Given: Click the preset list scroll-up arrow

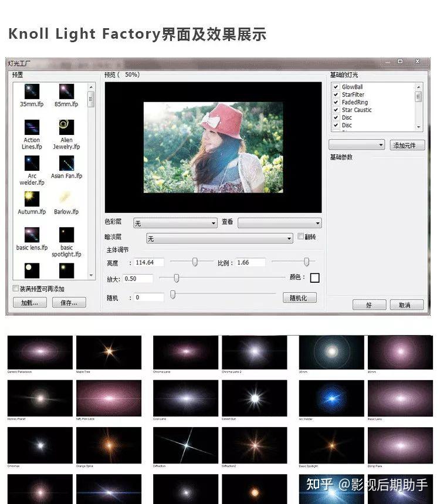Looking at the screenshot, I should click(91, 87).
